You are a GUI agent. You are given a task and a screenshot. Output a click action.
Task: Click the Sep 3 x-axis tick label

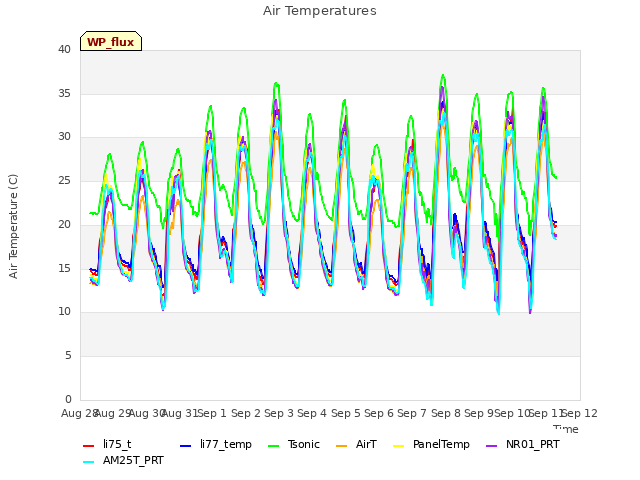pyautogui.click(x=279, y=413)
